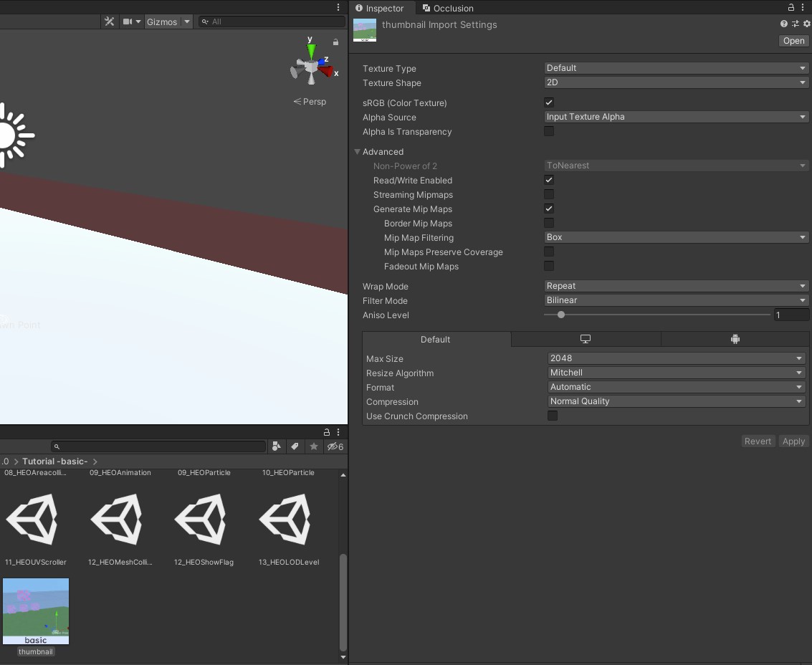Click the scene view tools wrench icon
The width and height of the screenshot is (812, 665).
point(109,21)
